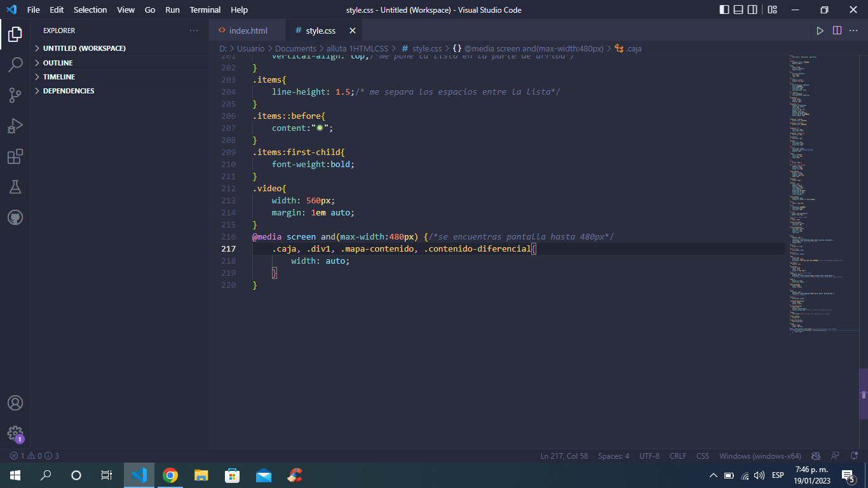Click 'Usuario' in breadcrumbs
The width and height of the screenshot is (868, 488).
[x=251, y=48]
